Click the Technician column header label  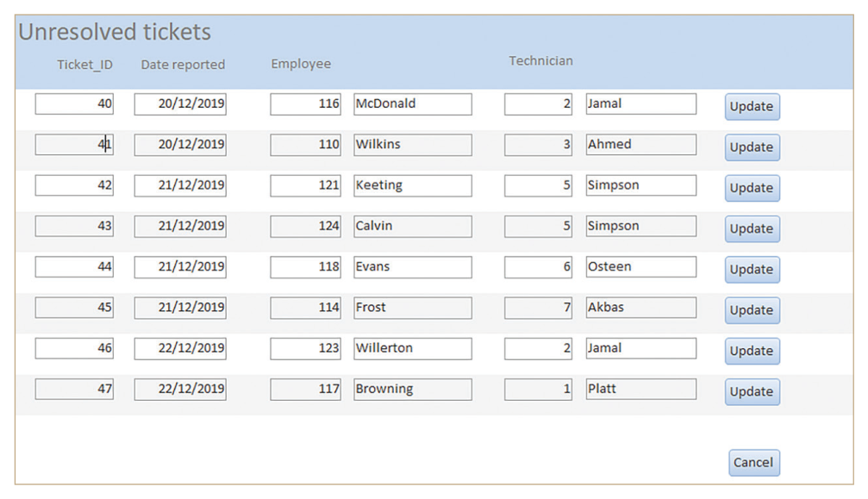pos(540,61)
